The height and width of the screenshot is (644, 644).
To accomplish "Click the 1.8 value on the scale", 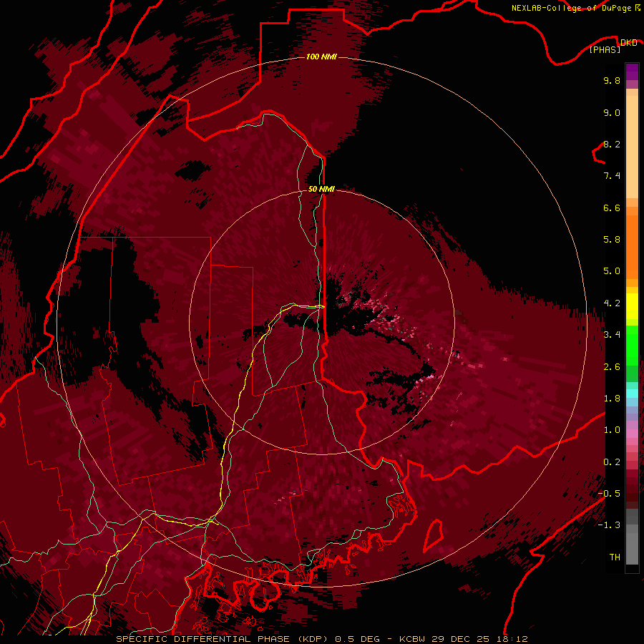I will point(612,399).
